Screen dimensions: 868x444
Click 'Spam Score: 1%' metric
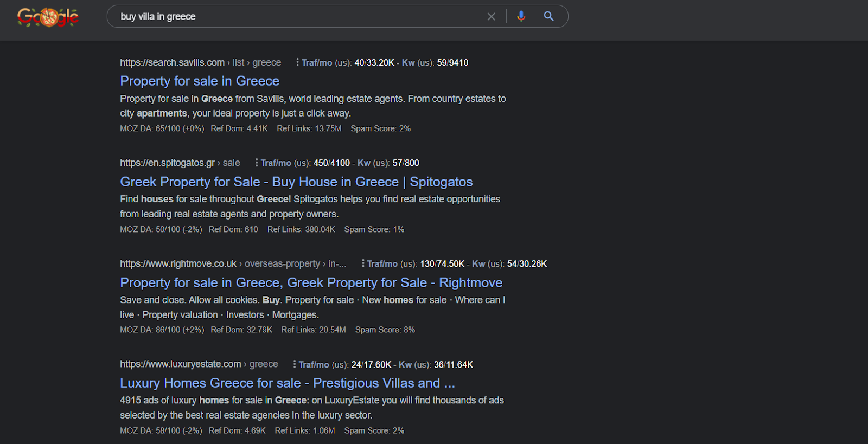(374, 229)
